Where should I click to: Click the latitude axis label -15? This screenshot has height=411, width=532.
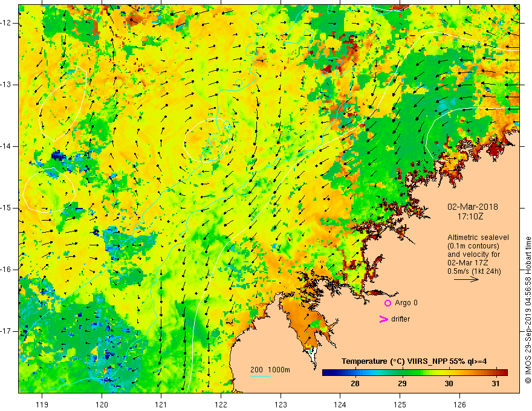tap(6, 208)
